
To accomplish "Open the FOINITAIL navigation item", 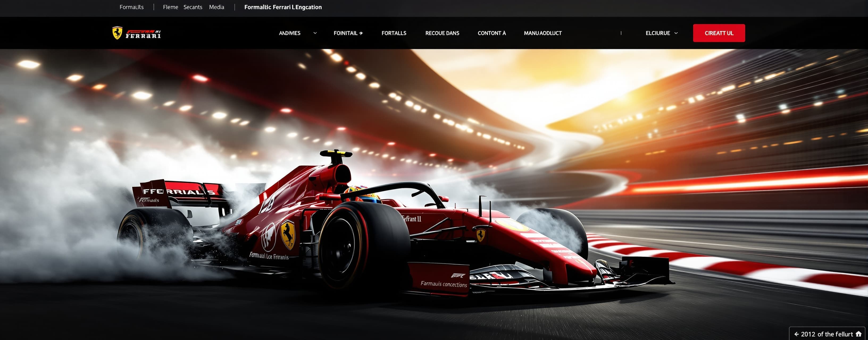I will click(348, 33).
